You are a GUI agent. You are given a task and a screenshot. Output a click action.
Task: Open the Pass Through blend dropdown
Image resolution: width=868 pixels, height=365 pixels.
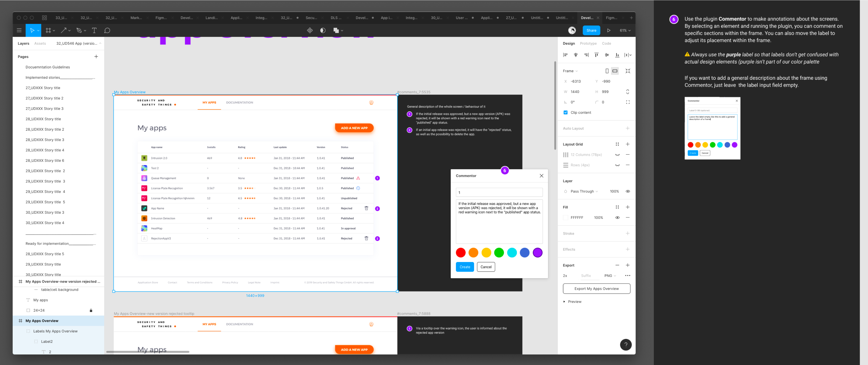(x=584, y=191)
